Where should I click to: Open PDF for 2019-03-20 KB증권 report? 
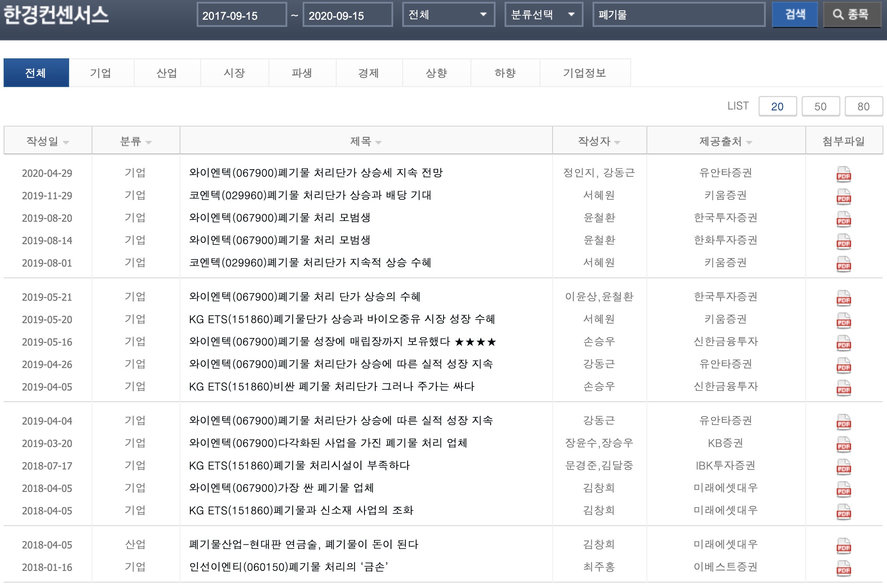(843, 444)
